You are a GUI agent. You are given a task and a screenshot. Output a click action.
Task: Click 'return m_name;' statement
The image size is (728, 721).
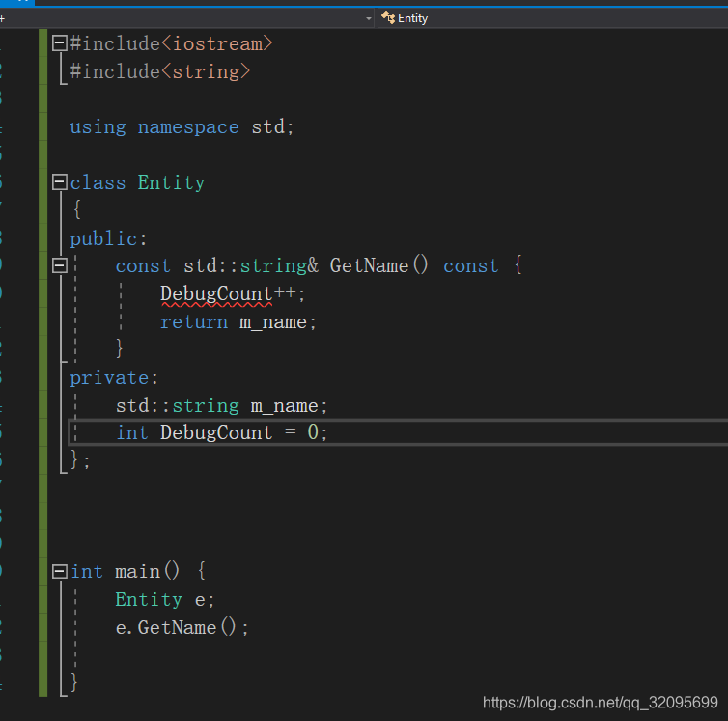[238, 321]
